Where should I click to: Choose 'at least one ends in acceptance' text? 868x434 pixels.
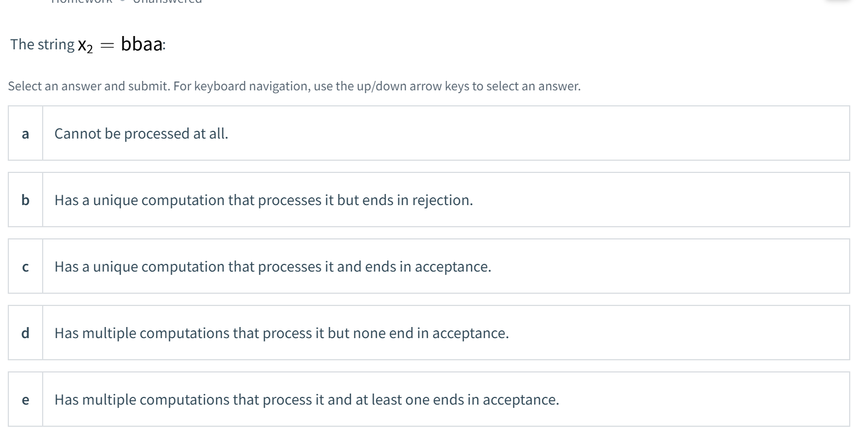coord(307,400)
